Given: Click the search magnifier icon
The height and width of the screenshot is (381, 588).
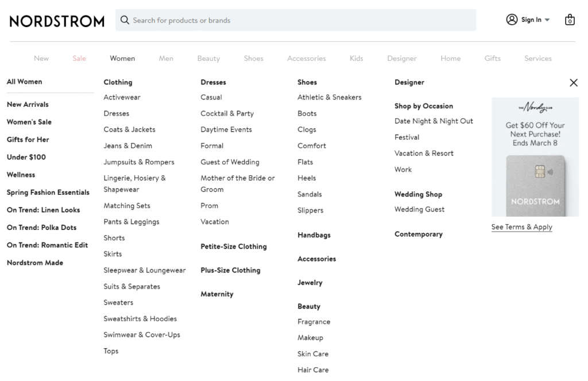Looking at the screenshot, I should pyautogui.click(x=125, y=20).
